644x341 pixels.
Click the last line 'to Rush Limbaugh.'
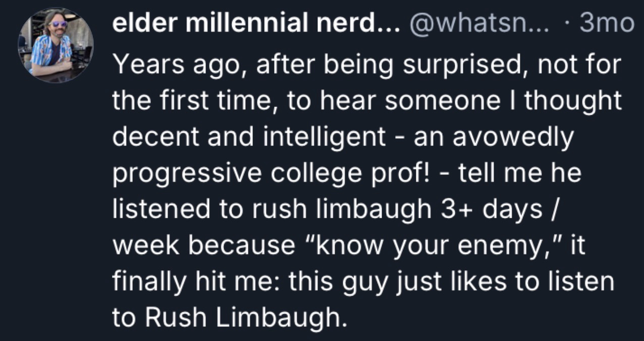[x=230, y=316]
